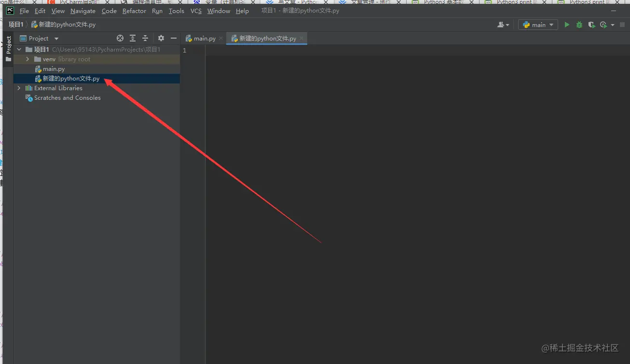Image resolution: width=630 pixels, height=364 pixels.
Task: Open the Code menu
Action: (x=109, y=11)
